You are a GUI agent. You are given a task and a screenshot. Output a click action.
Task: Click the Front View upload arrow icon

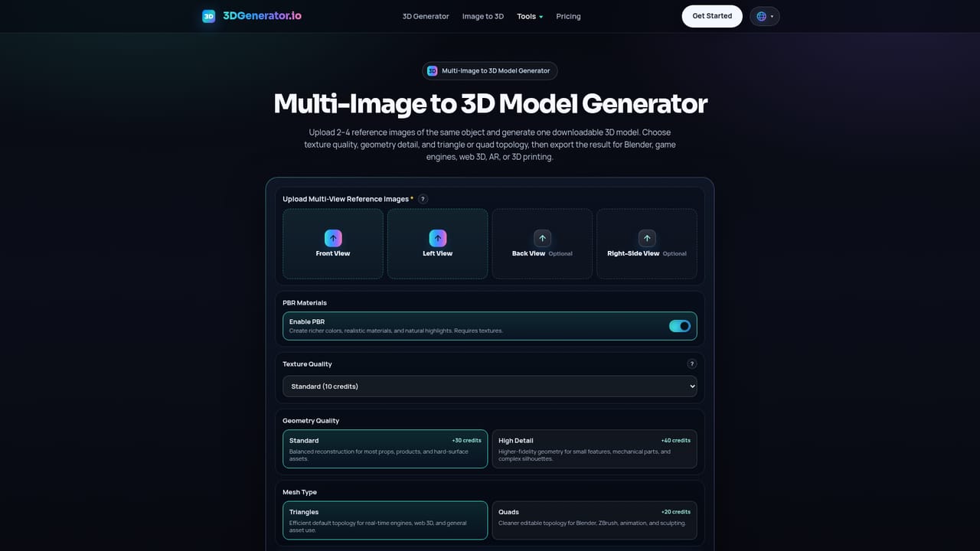pos(333,238)
